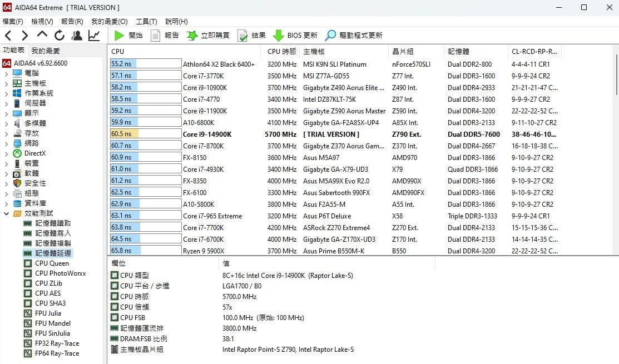Select 顯示 monitor icon in tree

click(17, 113)
